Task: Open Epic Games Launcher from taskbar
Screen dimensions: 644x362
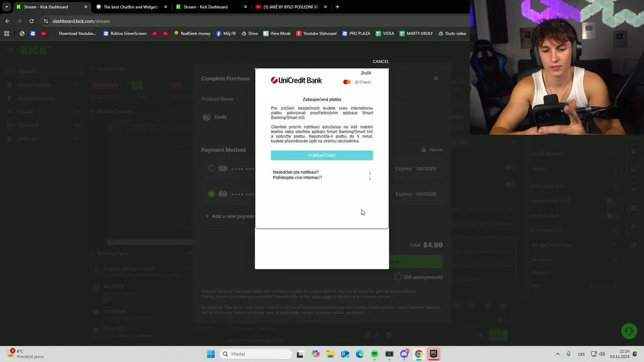Action: coord(433,354)
